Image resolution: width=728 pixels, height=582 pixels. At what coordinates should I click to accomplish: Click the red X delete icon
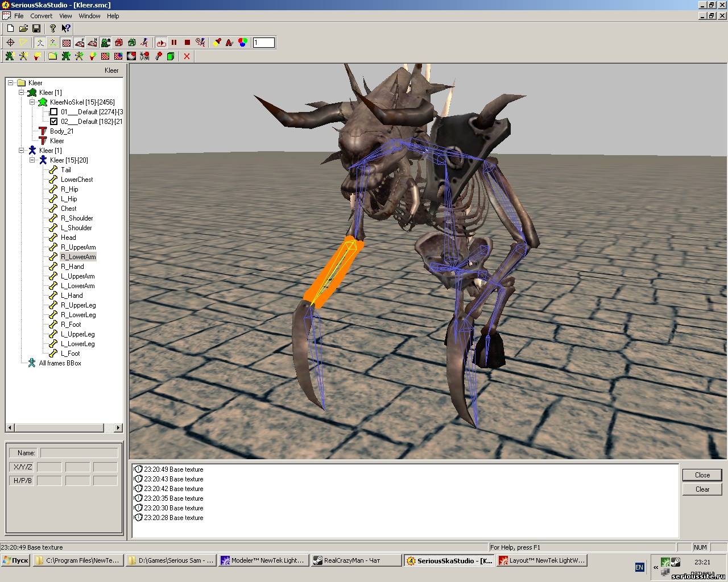tap(187, 56)
